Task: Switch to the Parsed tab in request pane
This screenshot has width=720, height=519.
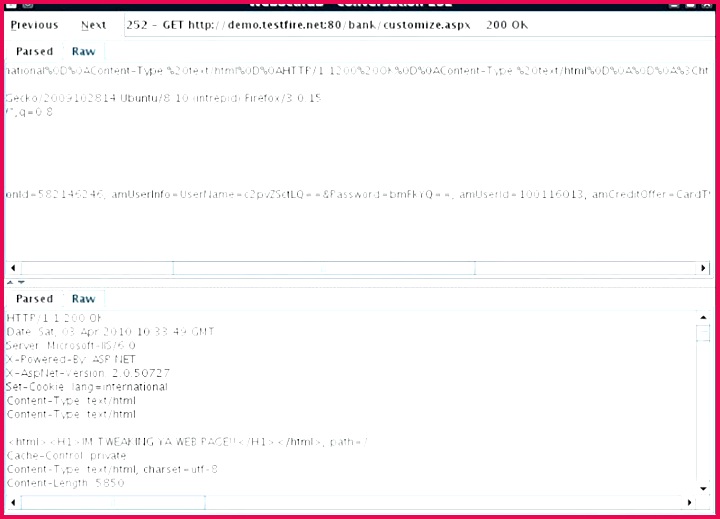Action: 34,50
